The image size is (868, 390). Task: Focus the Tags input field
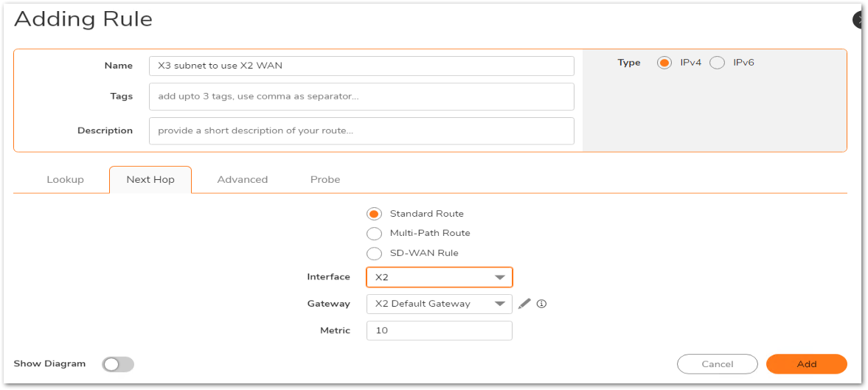pos(361,97)
